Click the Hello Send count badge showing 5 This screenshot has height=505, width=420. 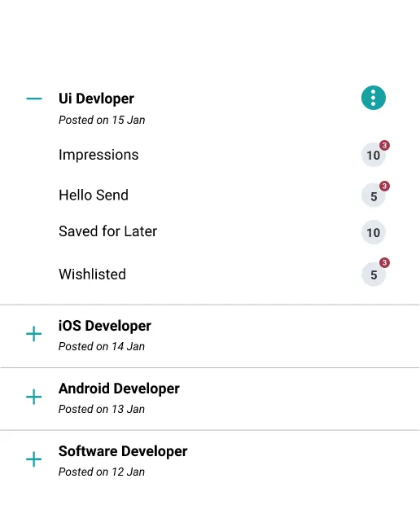(x=374, y=195)
